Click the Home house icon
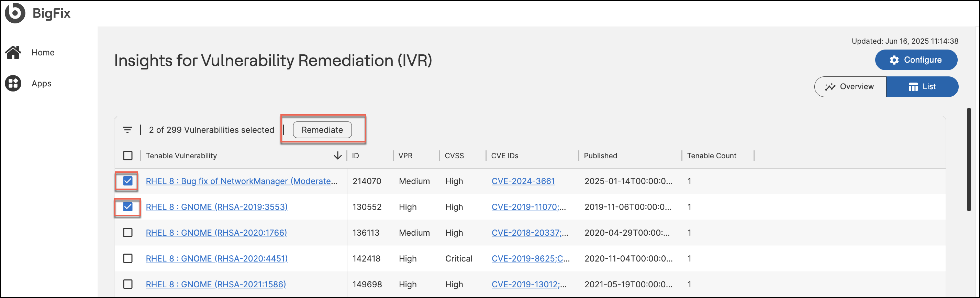Viewport: 980px width, 298px height. [13, 52]
